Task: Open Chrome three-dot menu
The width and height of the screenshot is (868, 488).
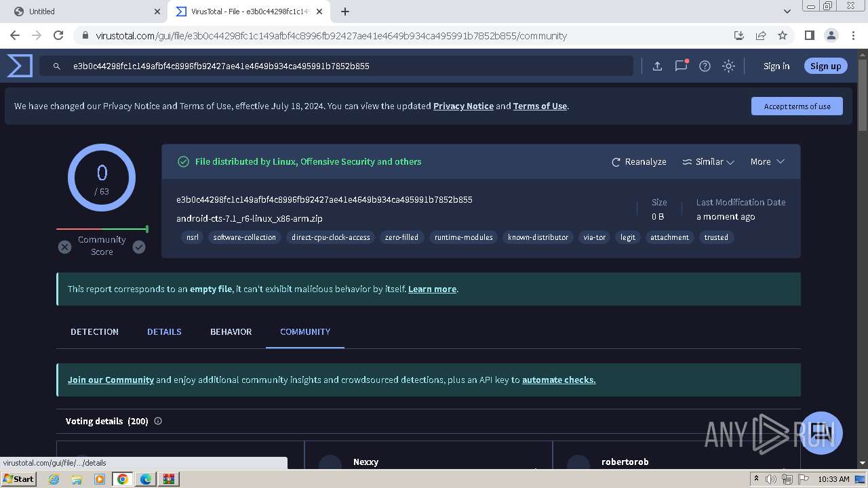Action: coord(852,35)
